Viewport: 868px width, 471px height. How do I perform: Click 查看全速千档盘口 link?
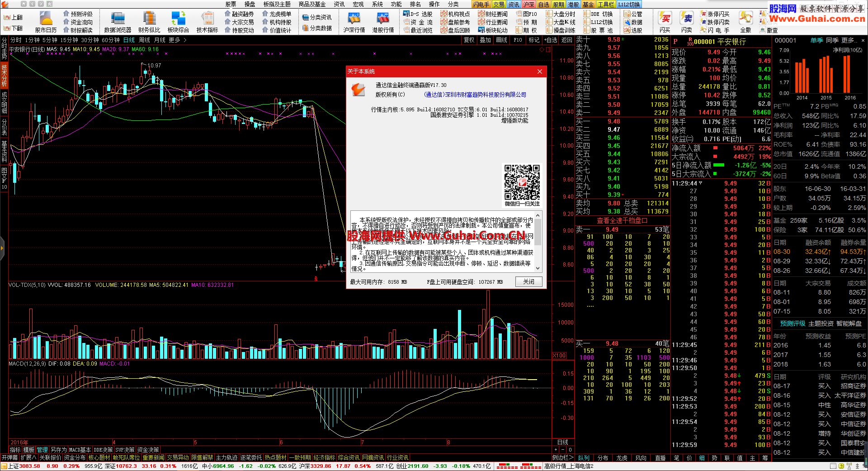pos(622,220)
